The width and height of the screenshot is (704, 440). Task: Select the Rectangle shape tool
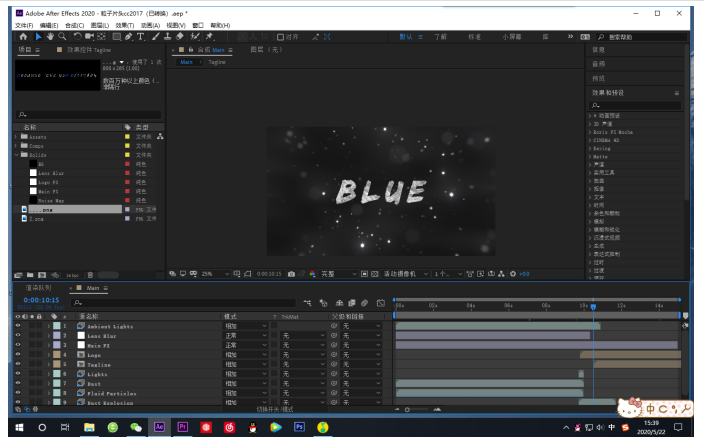[117, 37]
